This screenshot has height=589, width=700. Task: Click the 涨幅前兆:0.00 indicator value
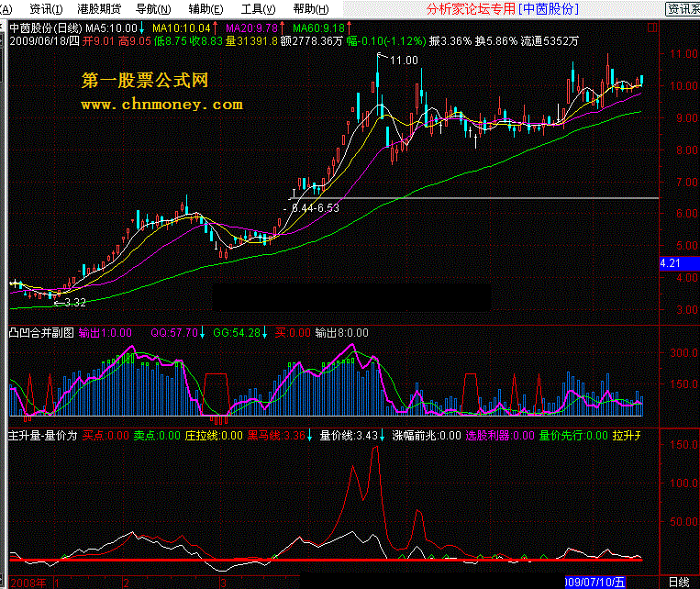(427, 436)
